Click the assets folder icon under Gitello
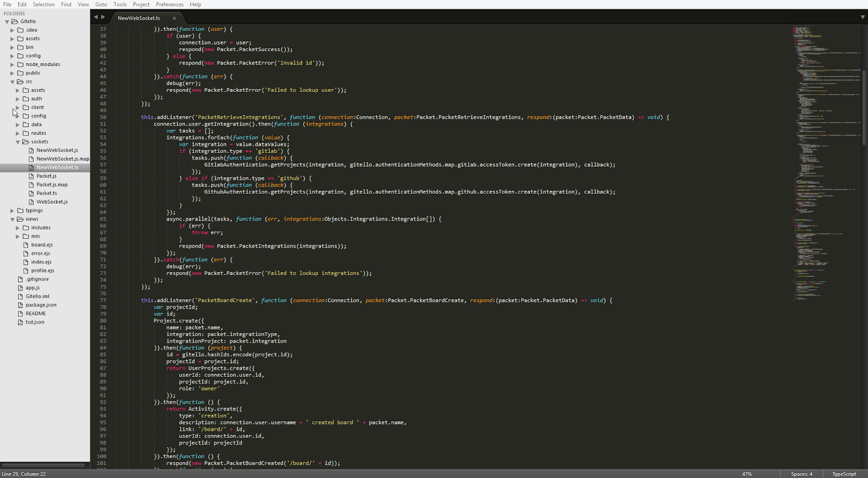The width and height of the screenshot is (868, 478). (20, 39)
